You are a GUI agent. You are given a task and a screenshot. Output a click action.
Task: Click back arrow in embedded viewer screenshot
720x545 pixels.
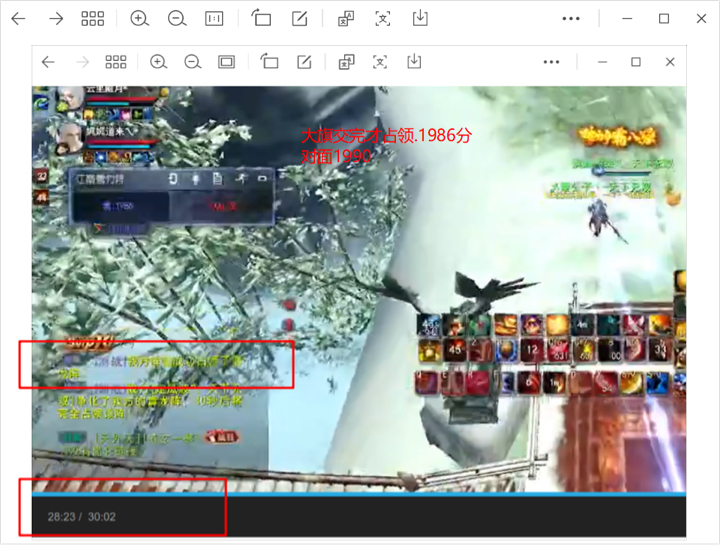[x=48, y=62]
